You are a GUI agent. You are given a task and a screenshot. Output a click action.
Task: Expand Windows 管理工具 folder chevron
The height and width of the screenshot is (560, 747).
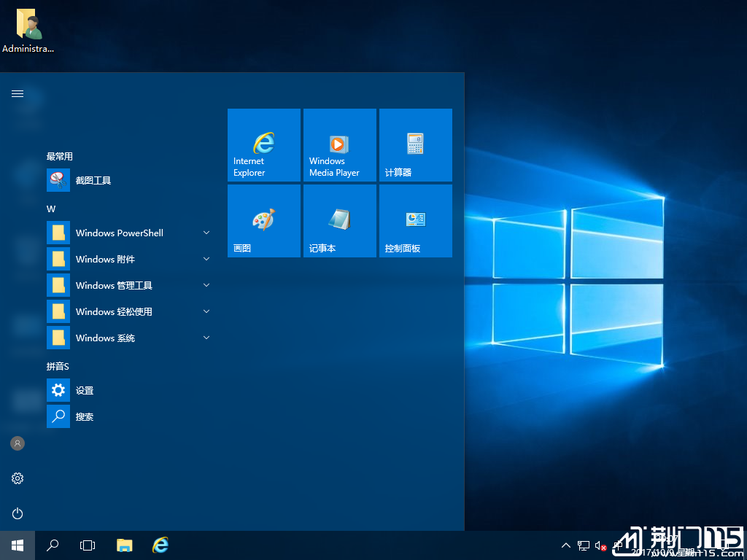click(x=206, y=285)
